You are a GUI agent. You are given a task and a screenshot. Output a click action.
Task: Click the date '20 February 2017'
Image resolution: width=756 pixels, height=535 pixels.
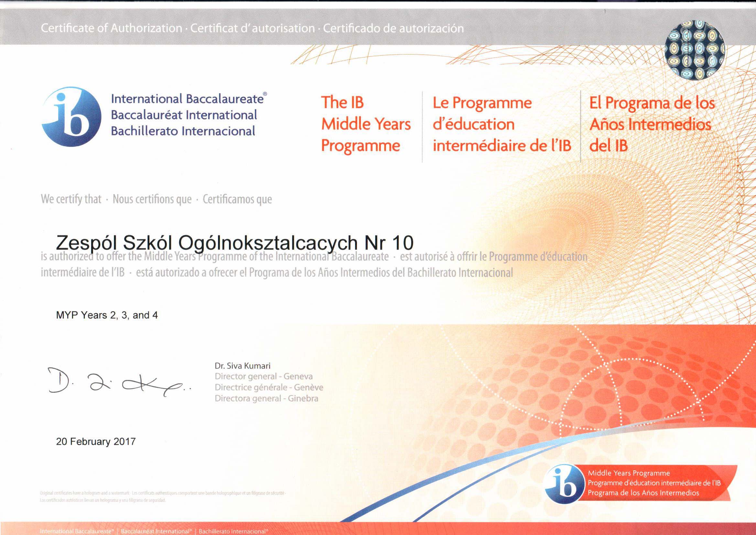click(x=96, y=442)
